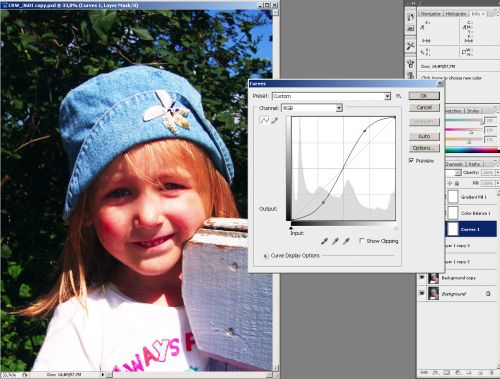Click the upper curve control point

point(365,131)
